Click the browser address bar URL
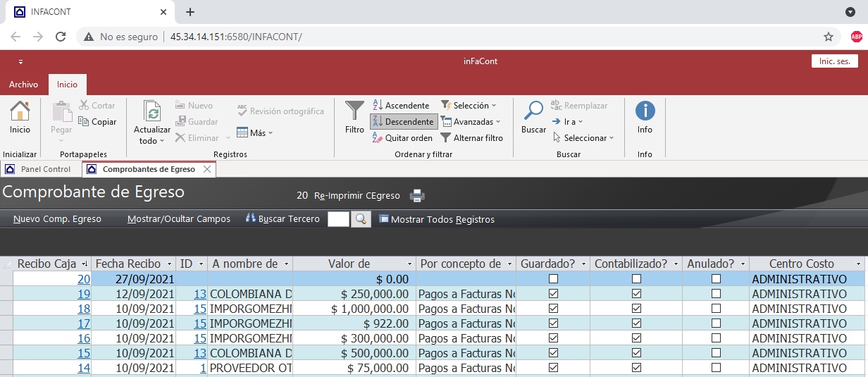868x377 pixels. coord(236,37)
